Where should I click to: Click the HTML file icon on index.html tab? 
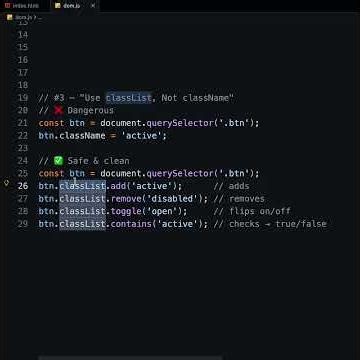[x=7, y=6]
